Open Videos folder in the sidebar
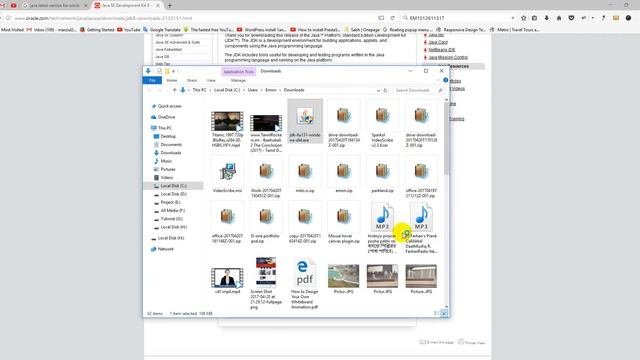 [x=167, y=178]
